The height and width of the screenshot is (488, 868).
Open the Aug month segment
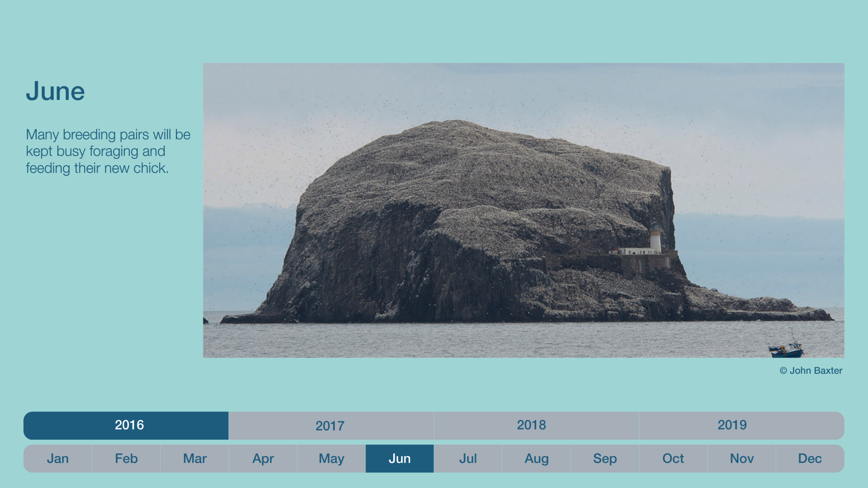(536, 458)
